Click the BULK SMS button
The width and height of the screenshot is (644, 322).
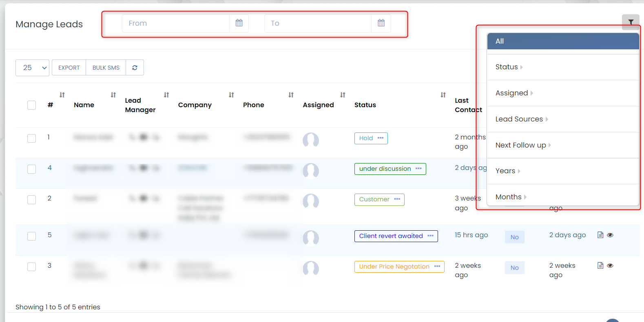pos(106,68)
